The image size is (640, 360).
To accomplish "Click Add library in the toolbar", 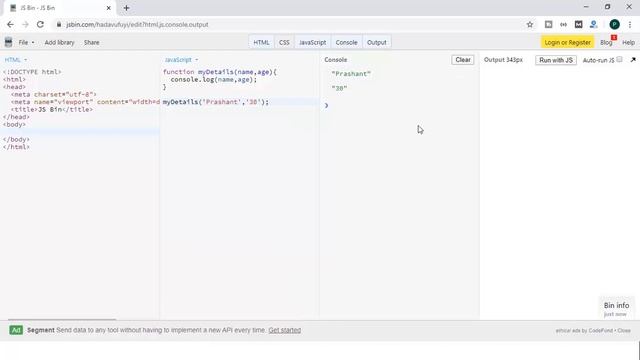I will 59,42.
